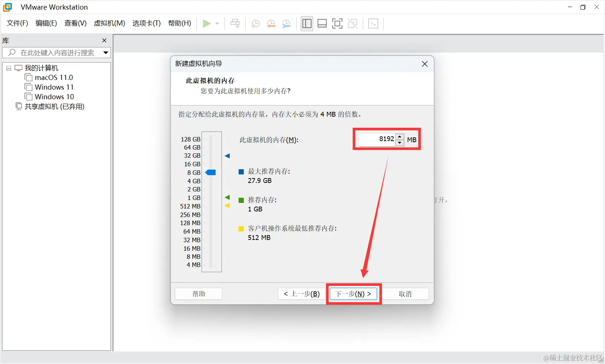Image resolution: width=605 pixels, height=364 pixels.
Task: Power on virtual machine with green play icon
Action: pos(207,24)
